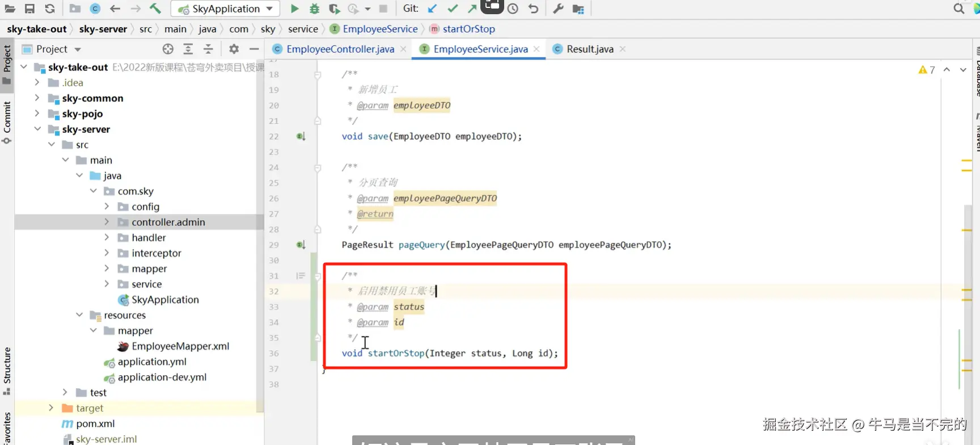
Task: Open Search Everywhere magnifier
Action: pyautogui.click(x=958, y=9)
